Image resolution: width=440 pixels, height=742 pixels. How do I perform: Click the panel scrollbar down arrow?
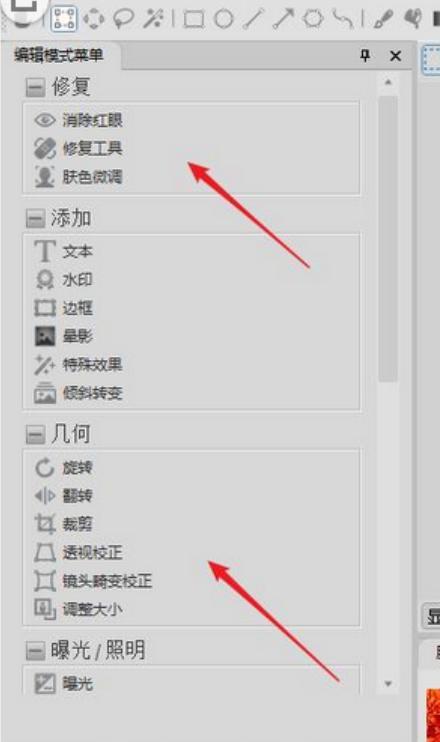point(388,683)
